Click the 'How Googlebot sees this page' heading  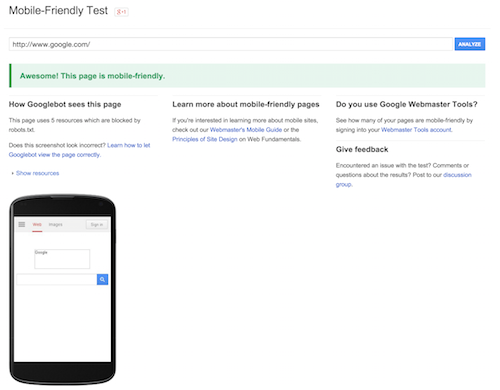(65, 104)
